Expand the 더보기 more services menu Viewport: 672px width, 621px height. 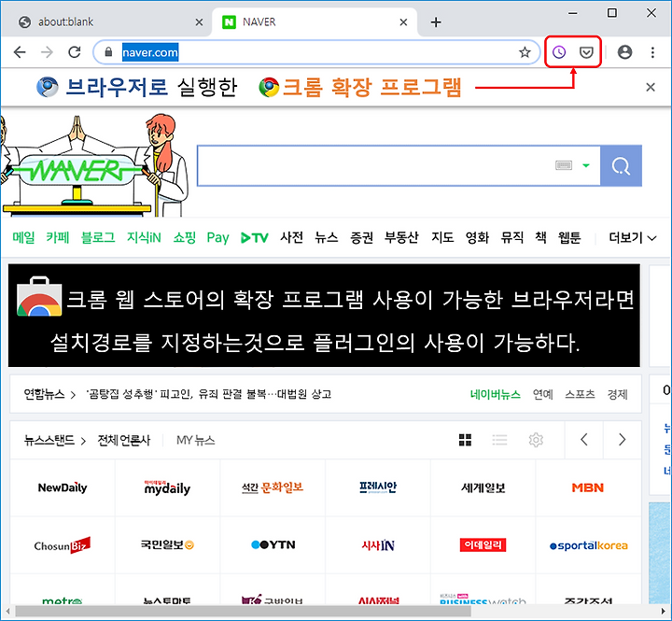coord(633,237)
